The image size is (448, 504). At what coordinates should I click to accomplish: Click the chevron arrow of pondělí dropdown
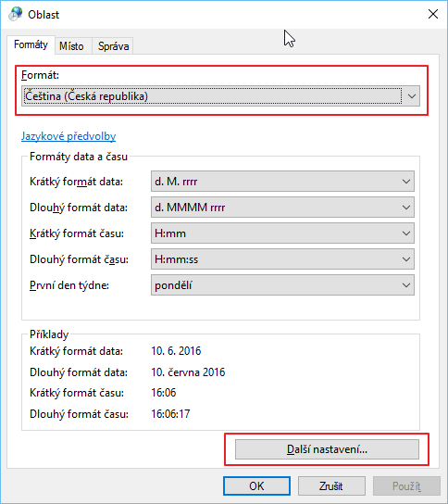pos(406,285)
